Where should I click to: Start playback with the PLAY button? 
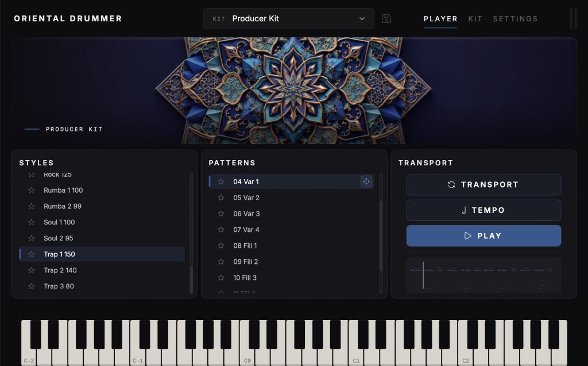(483, 236)
